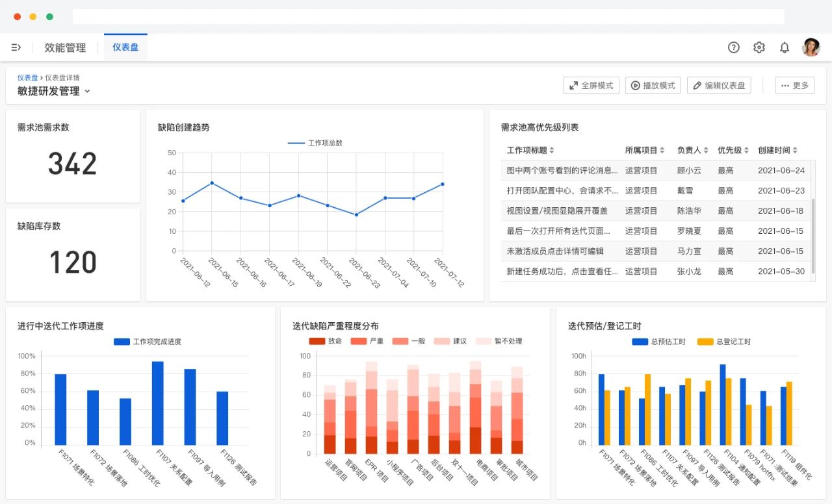Click the 编辑仪表盘 button
Image resolution: width=832 pixels, height=504 pixels.
coord(719,85)
